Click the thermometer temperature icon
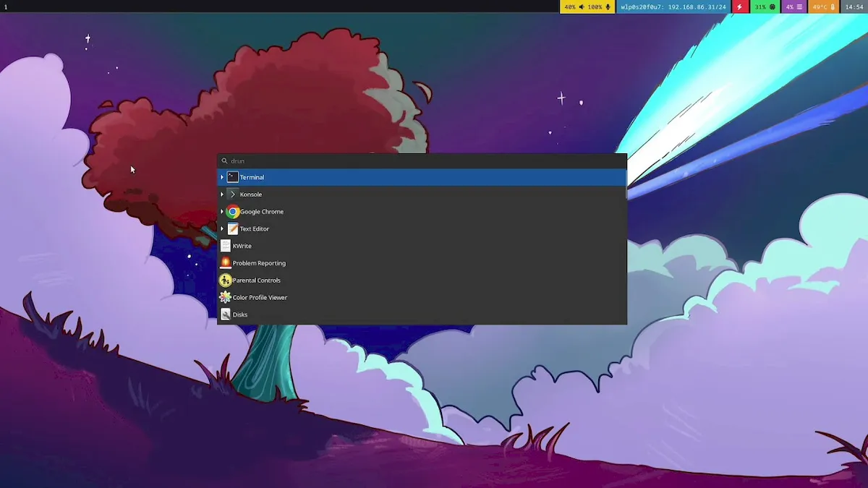Screen dimensions: 868x488 [833, 7]
